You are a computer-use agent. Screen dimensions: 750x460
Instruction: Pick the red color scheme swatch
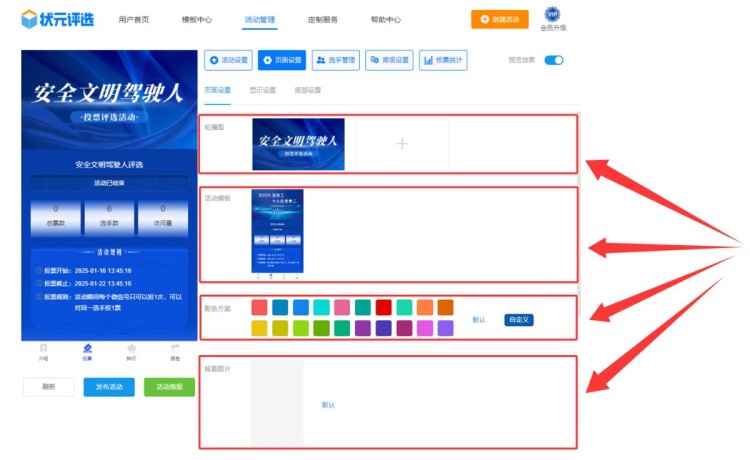(x=383, y=307)
